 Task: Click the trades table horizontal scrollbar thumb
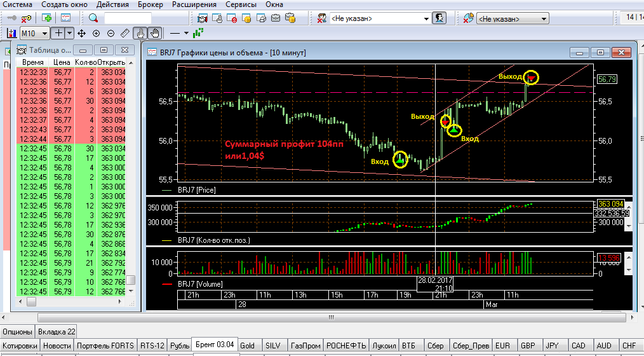32,302
